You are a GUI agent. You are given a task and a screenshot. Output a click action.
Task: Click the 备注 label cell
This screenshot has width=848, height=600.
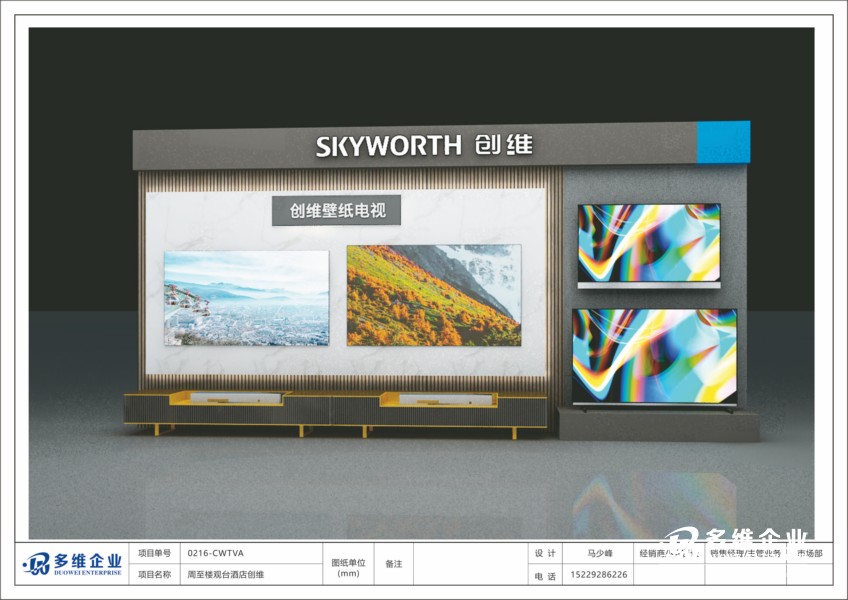click(x=394, y=564)
